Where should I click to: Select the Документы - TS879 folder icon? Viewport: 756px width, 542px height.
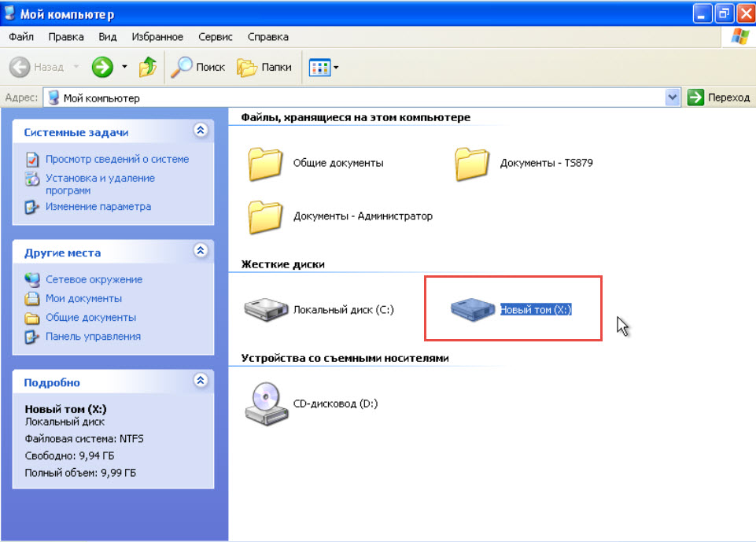471,164
